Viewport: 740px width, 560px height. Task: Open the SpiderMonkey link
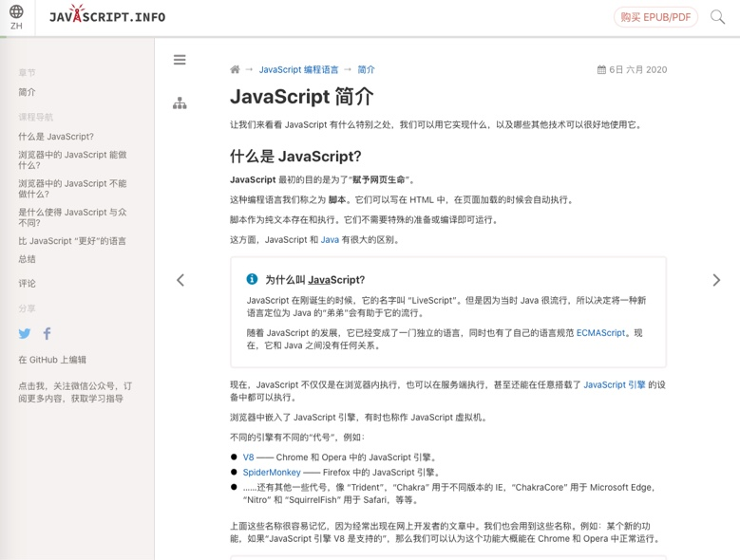coord(272,473)
